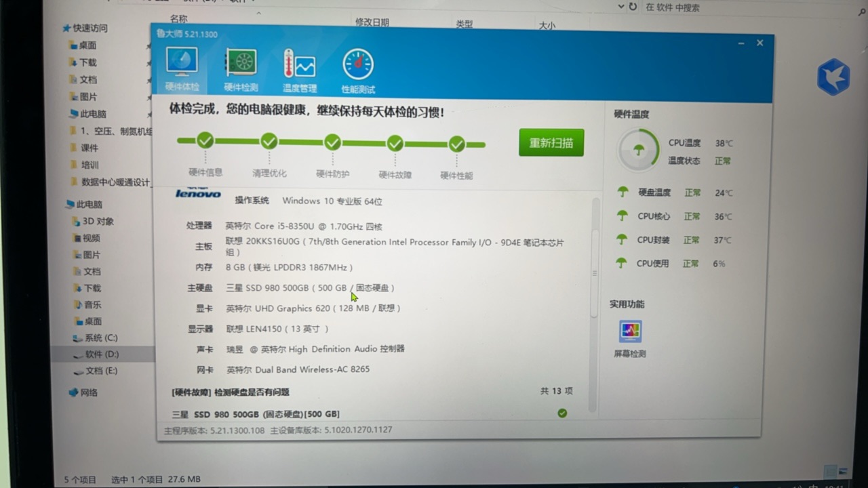Open drive 系统 (C:) in sidebar
Screen dimensions: 868x488
[96, 338]
